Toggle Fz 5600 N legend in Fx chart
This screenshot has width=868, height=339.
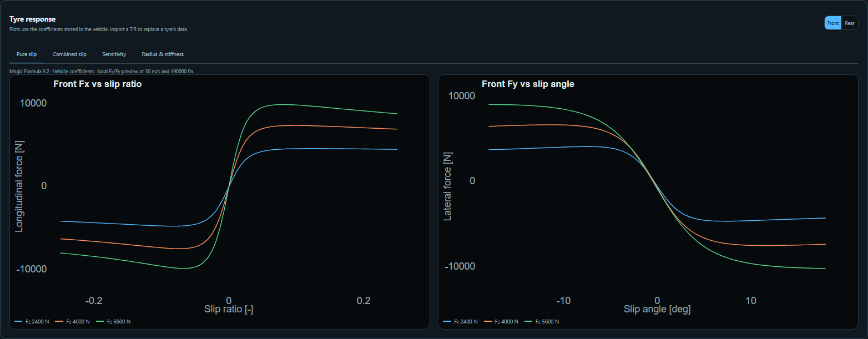click(x=114, y=322)
